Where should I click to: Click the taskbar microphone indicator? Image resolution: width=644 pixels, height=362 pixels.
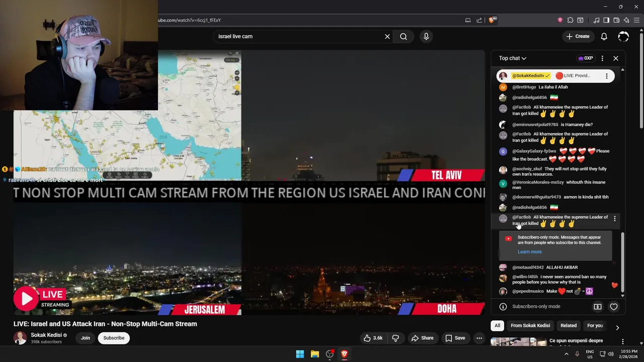(577, 354)
